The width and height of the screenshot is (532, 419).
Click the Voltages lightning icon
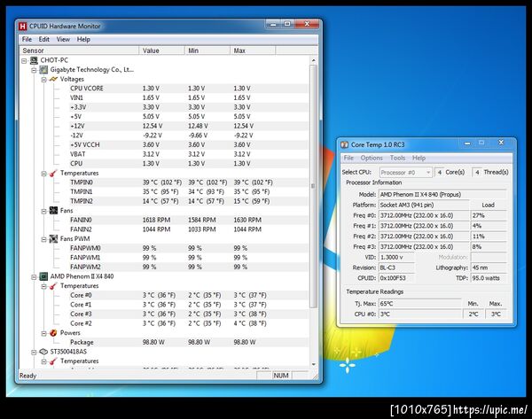click(53, 79)
